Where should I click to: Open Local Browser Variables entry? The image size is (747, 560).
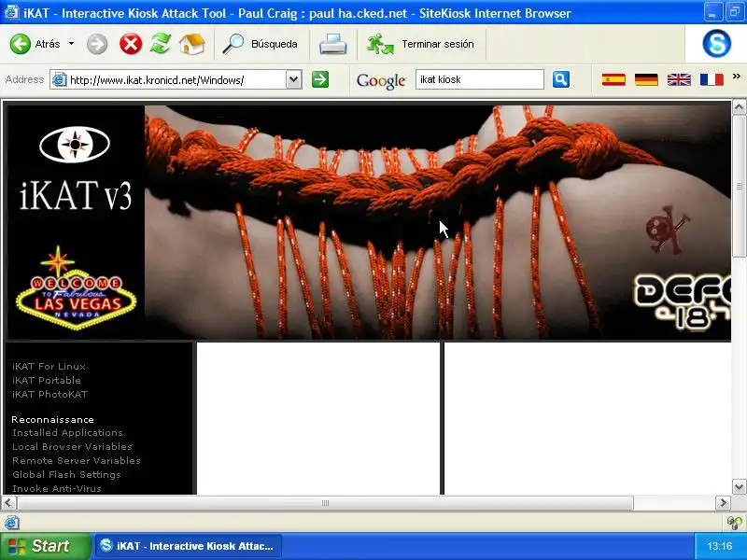(73, 447)
